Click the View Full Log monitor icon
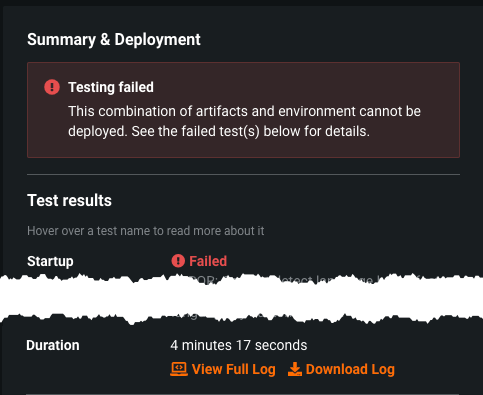 click(179, 369)
